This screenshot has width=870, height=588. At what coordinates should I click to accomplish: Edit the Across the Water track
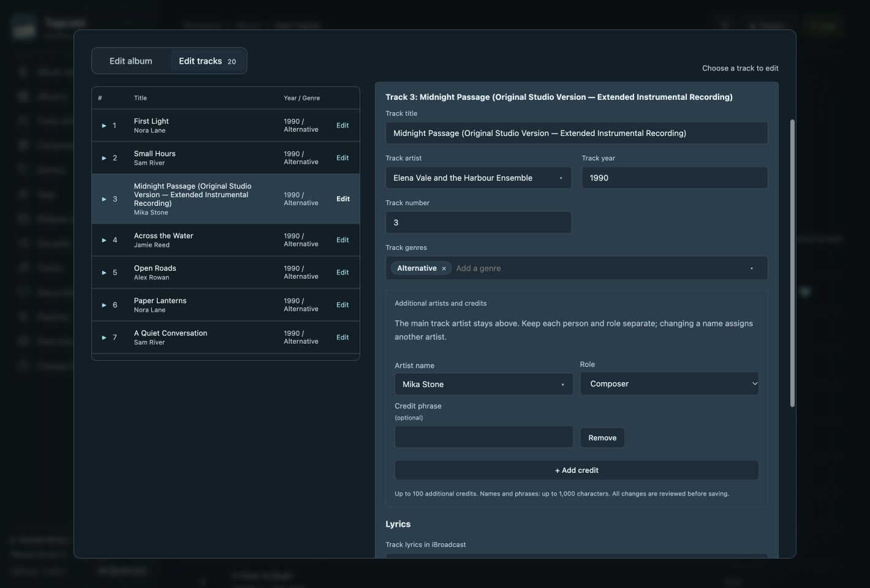tap(342, 240)
